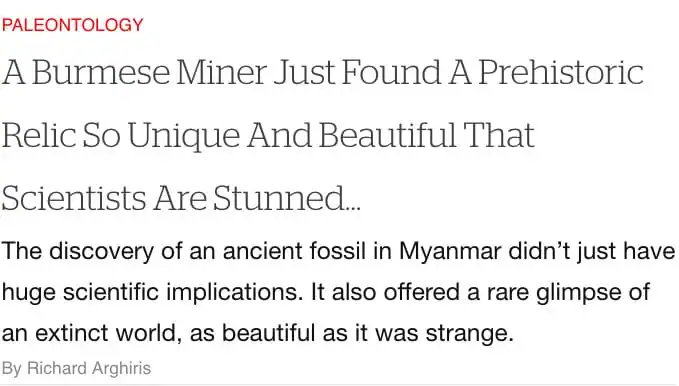
Task: Click the "Scientists Are Stunned..." headline line
Action: point(181,198)
